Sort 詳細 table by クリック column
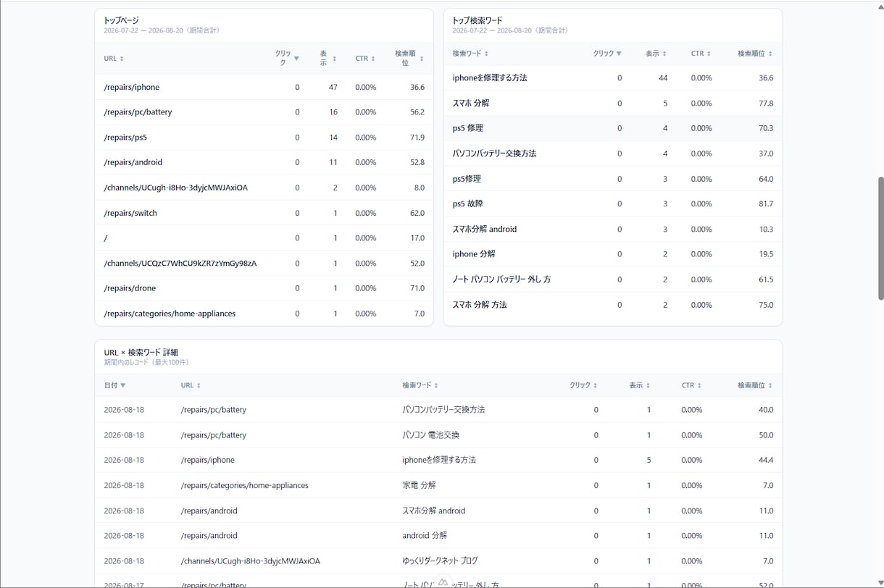 point(583,385)
